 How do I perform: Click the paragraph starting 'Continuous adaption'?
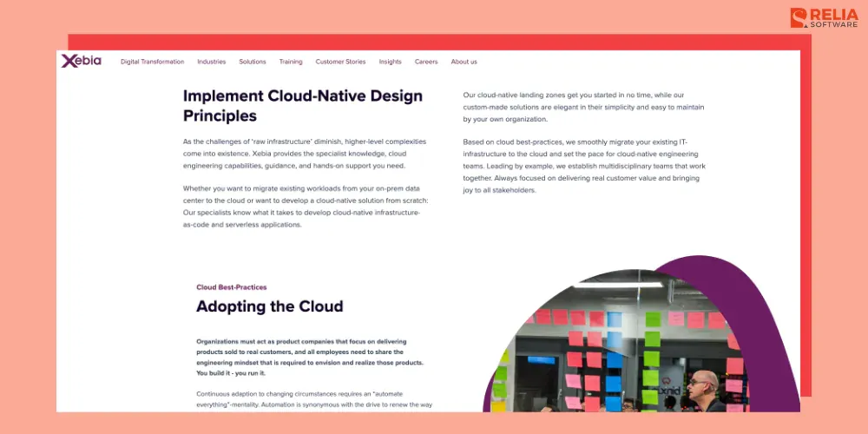[x=314, y=399]
